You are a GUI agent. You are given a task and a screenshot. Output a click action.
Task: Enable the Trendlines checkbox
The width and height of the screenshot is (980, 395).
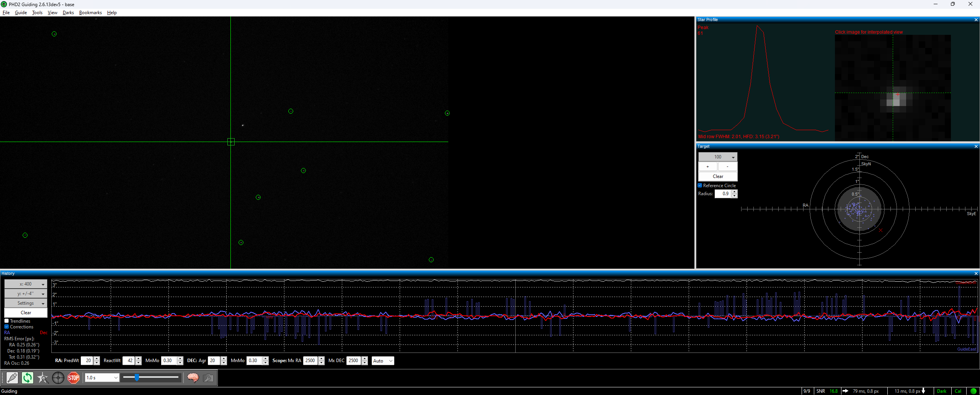[x=7, y=321]
